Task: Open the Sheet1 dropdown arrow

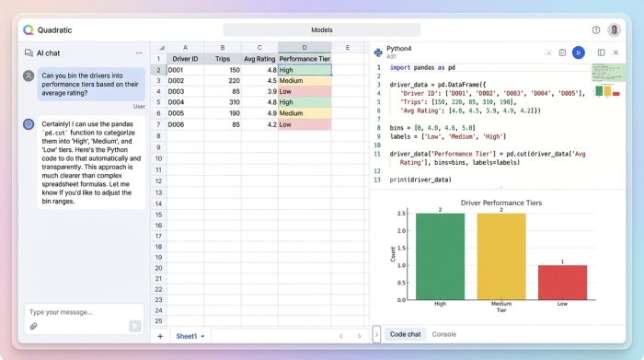Action: 202,337
